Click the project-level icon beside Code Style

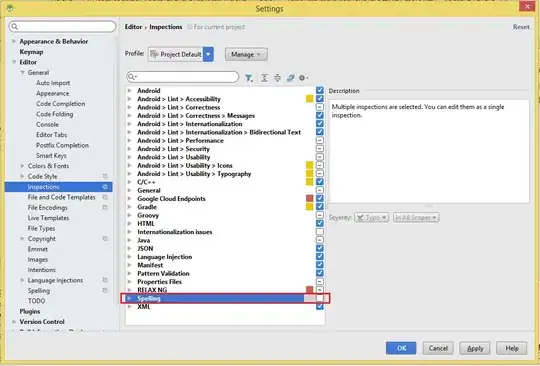pos(105,176)
